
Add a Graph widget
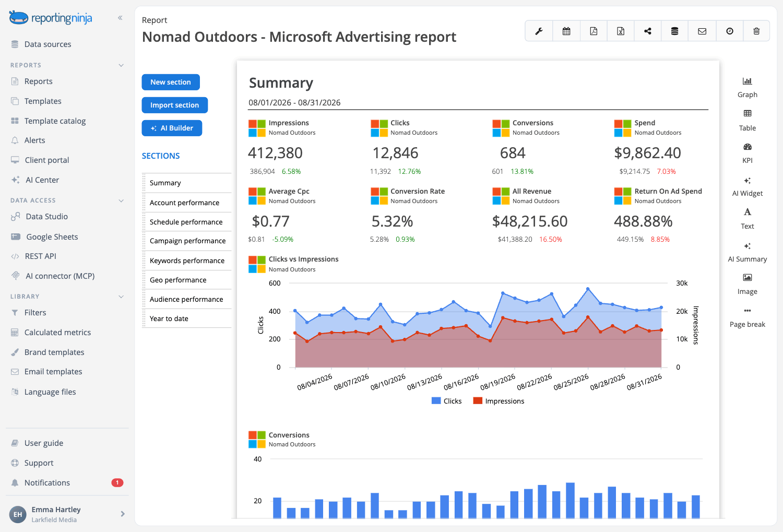point(748,88)
